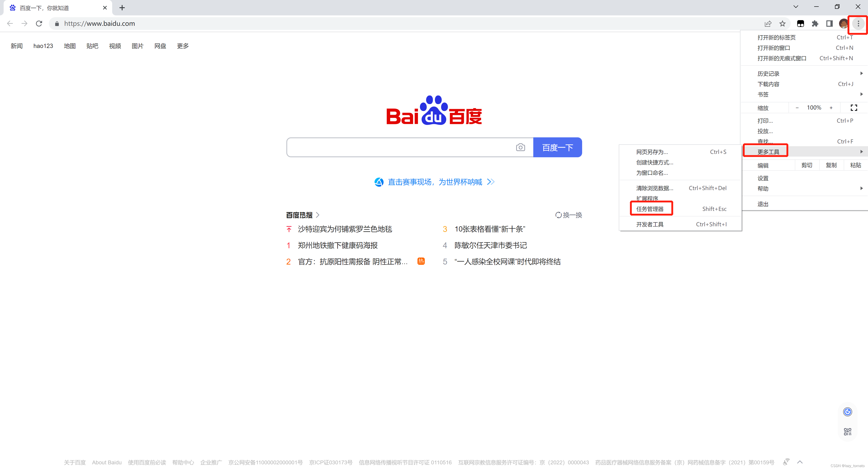Open the 视频 navigation link
The width and height of the screenshot is (868, 470).
(115, 46)
